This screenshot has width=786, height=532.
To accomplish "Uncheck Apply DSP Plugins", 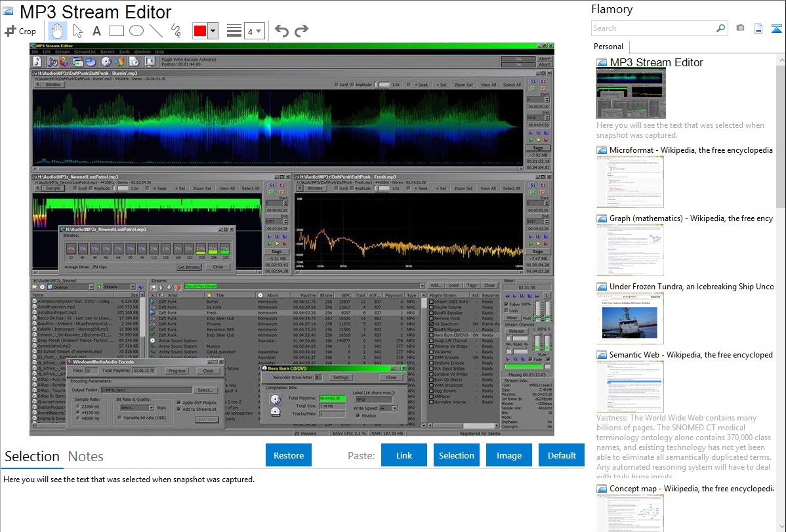I will (x=180, y=403).
